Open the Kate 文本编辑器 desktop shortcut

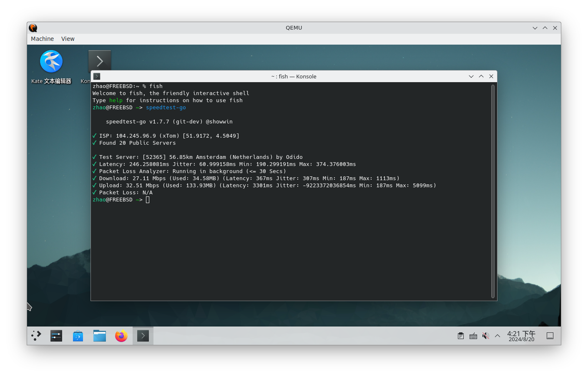point(51,61)
